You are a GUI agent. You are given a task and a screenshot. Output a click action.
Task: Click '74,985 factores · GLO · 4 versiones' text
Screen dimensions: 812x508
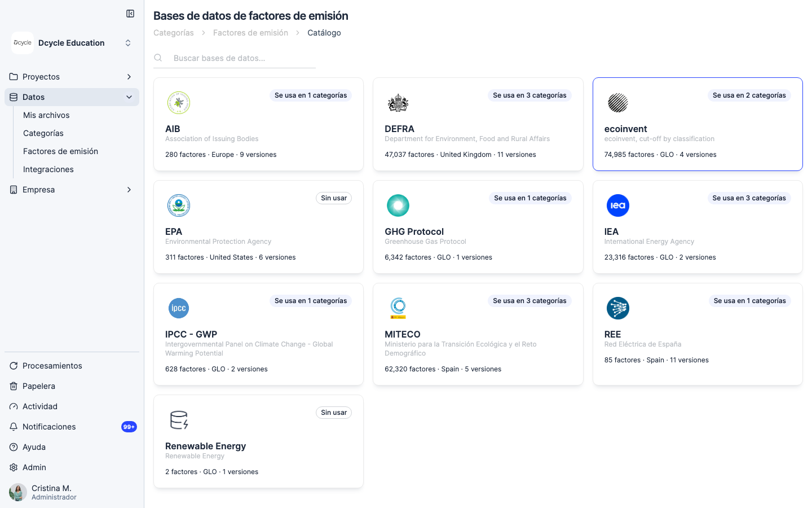(x=660, y=155)
